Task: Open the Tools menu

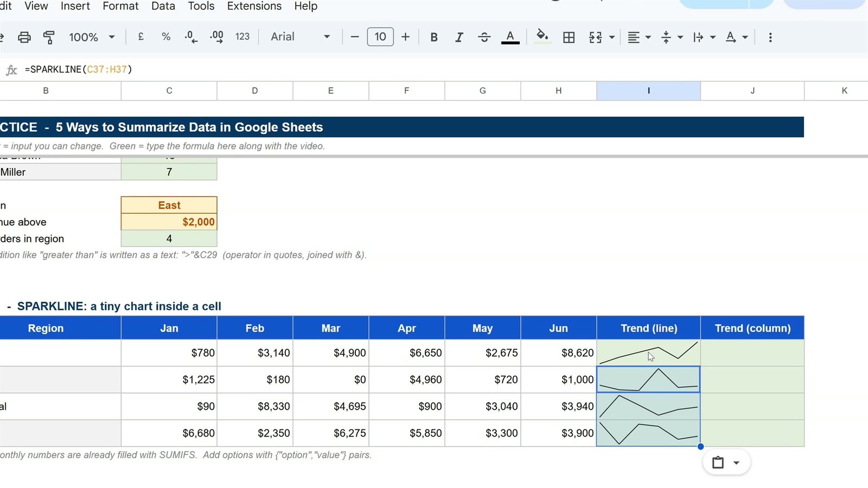Action: (x=201, y=6)
